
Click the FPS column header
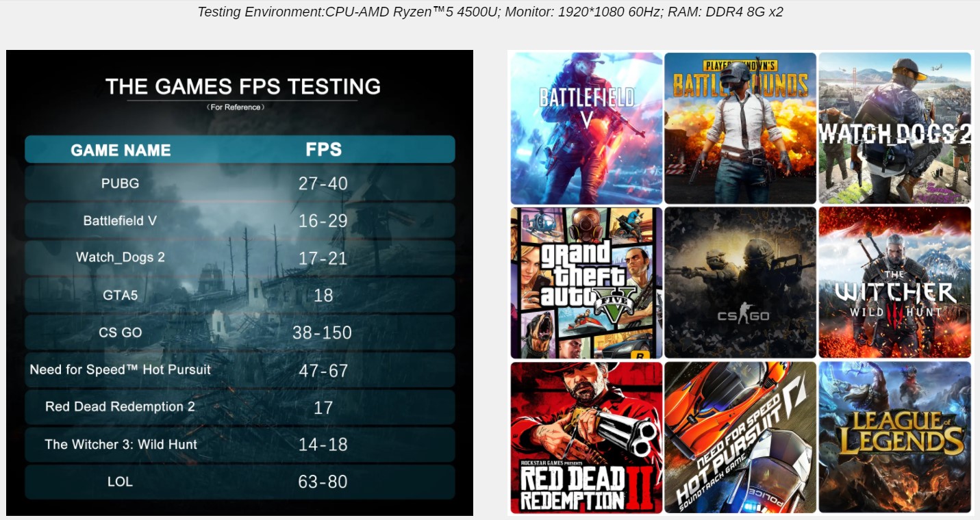pos(323,150)
